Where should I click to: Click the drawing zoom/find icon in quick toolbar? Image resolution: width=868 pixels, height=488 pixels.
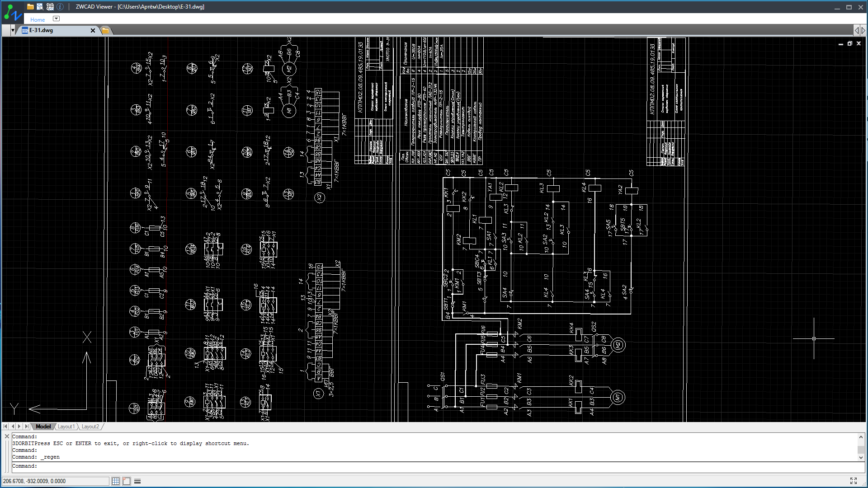pyautogui.click(x=40, y=7)
